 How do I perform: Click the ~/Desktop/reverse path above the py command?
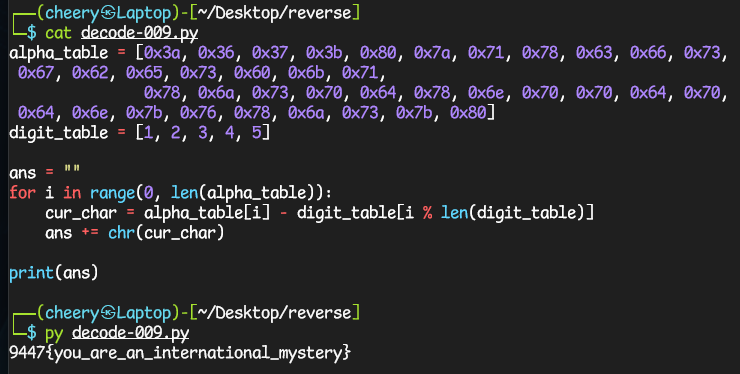tap(275, 313)
